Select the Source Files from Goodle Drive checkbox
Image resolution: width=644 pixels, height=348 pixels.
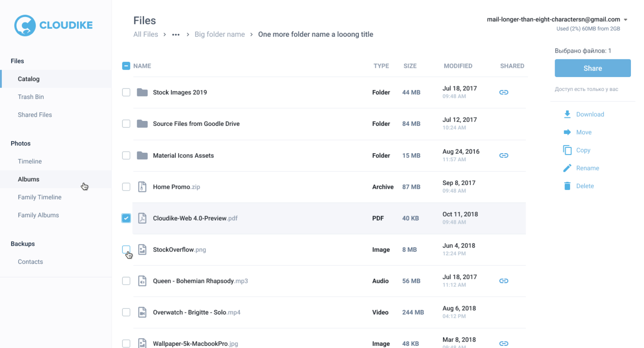click(x=126, y=124)
